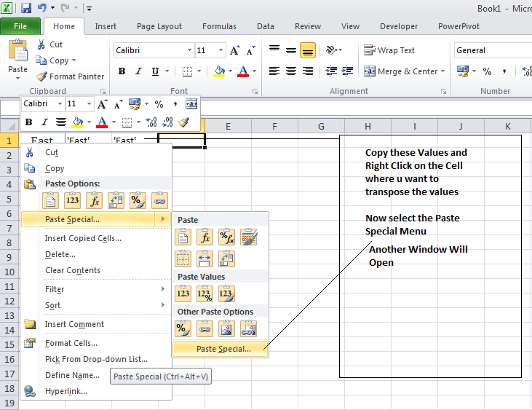532x410 pixels.
Task: Select Insert Copied Cells... menu entry
Action: [x=83, y=238]
